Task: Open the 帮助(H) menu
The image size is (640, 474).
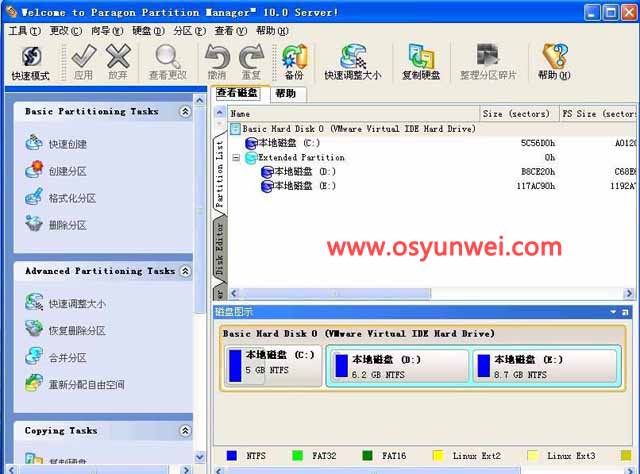Action: pyautogui.click(x=272, y=31)
